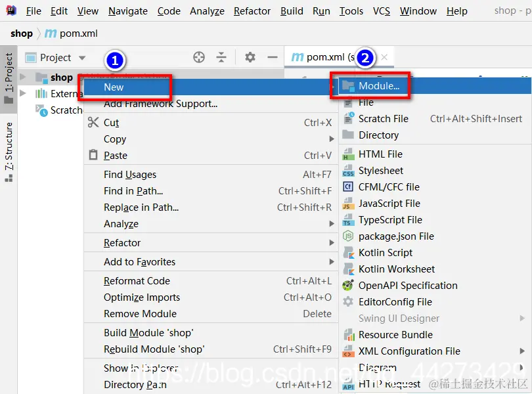
Task: Open the Run menu
Action: pos(321,11)
